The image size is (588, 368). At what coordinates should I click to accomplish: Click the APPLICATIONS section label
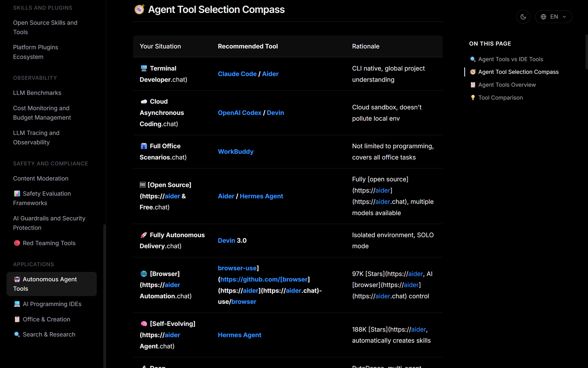coord(33,264)
